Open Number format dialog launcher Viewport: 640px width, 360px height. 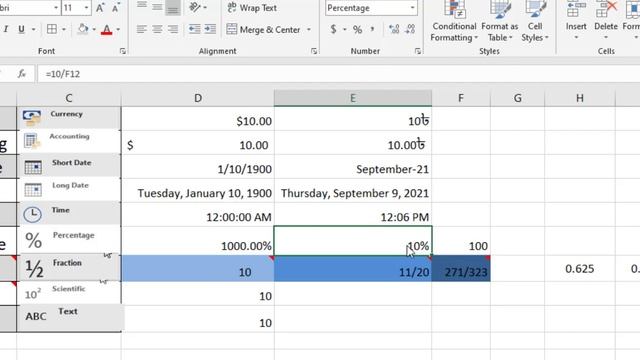point(418,51)
